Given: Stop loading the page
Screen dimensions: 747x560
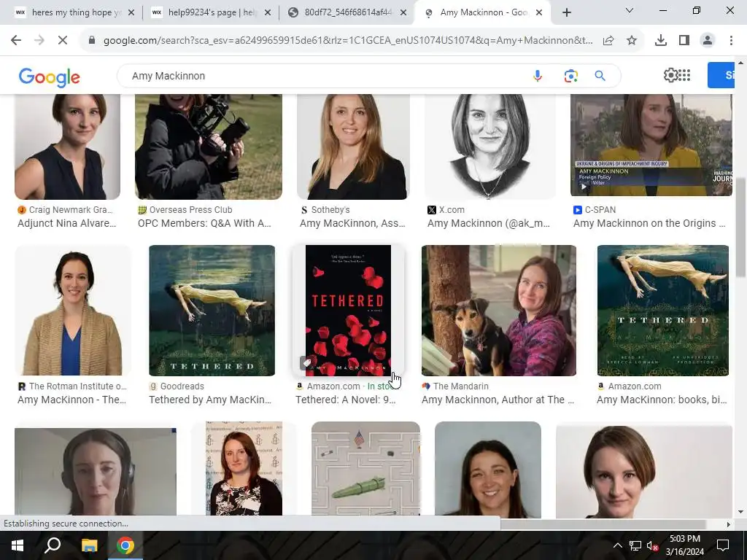Looking at the screenshot, I should [63, 40].
